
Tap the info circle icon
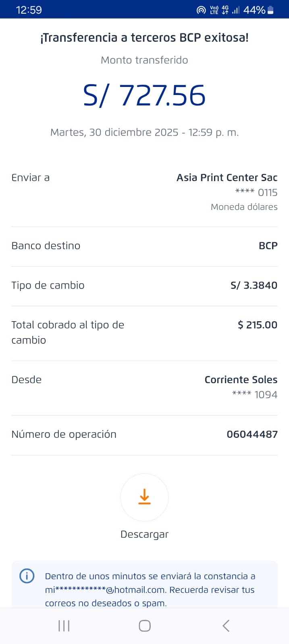[x=27, y=576]
